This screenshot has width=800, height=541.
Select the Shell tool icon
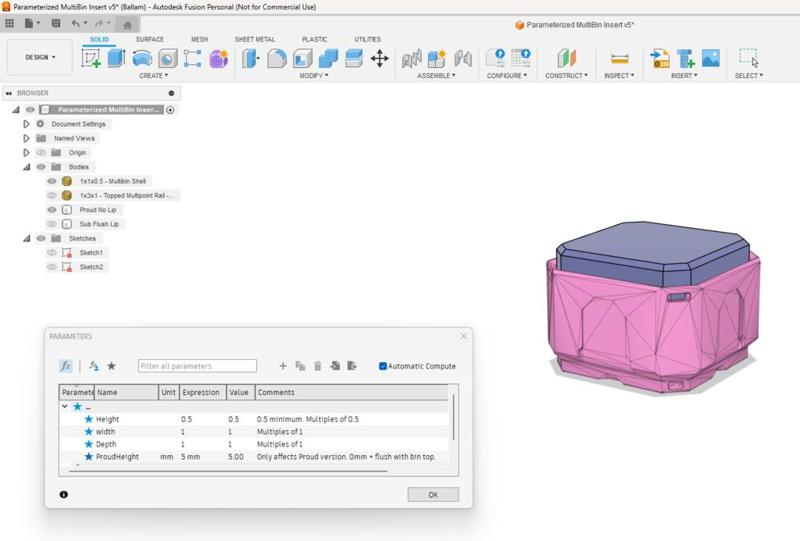coord(303,58)
